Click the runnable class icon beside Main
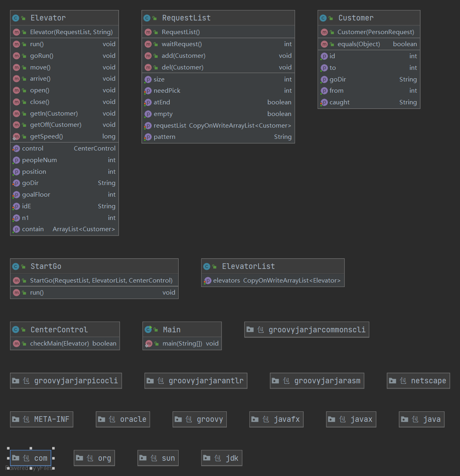This screenshot has height=476, width=460. point(148,330)
